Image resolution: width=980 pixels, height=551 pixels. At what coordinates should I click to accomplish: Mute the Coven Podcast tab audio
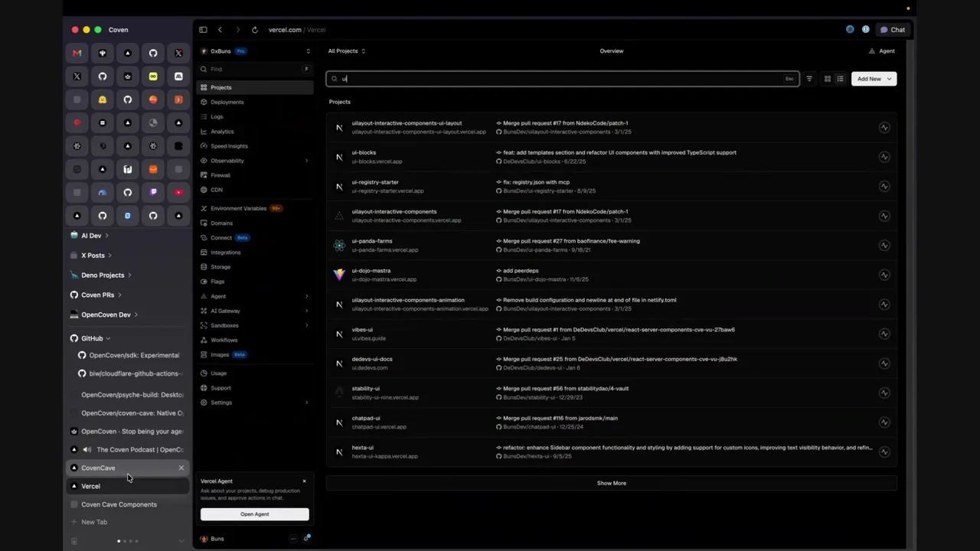87,450
